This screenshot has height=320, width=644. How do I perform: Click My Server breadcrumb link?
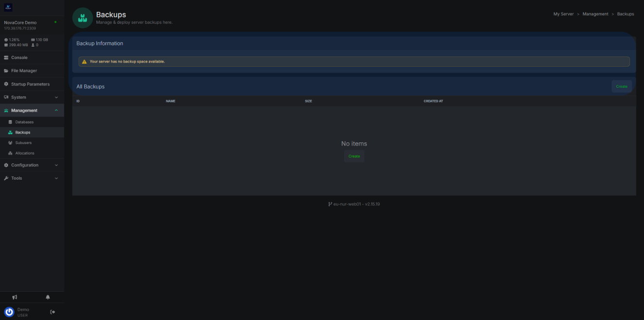click(x=563, y=14)
